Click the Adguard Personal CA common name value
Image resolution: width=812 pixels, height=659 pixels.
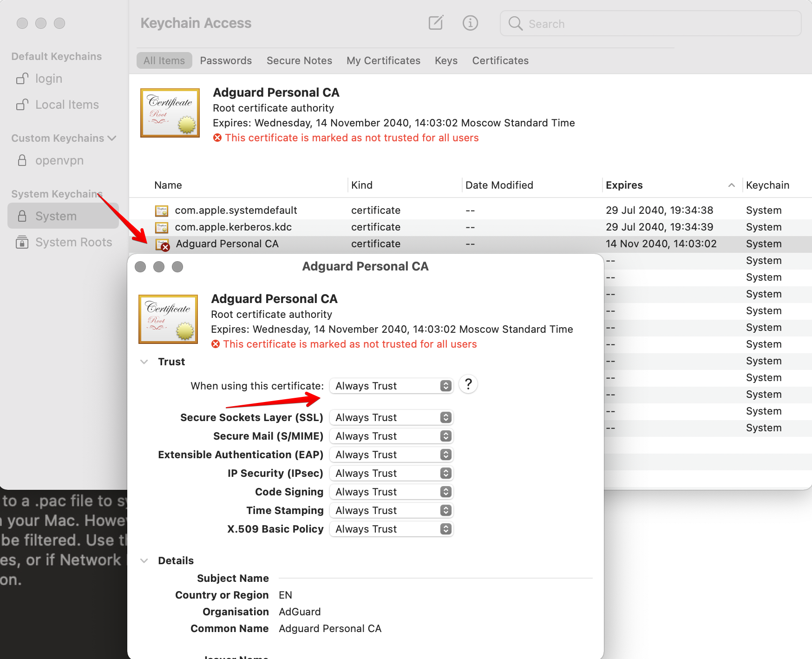tap(330, 628)
